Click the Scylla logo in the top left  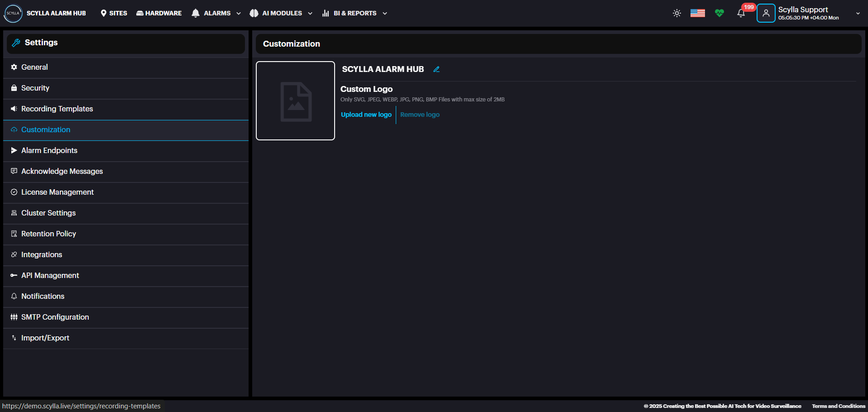click(13, 13)
